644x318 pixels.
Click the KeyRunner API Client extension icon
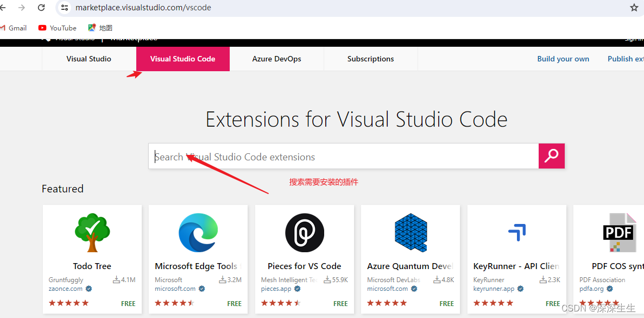click(516, 233)
